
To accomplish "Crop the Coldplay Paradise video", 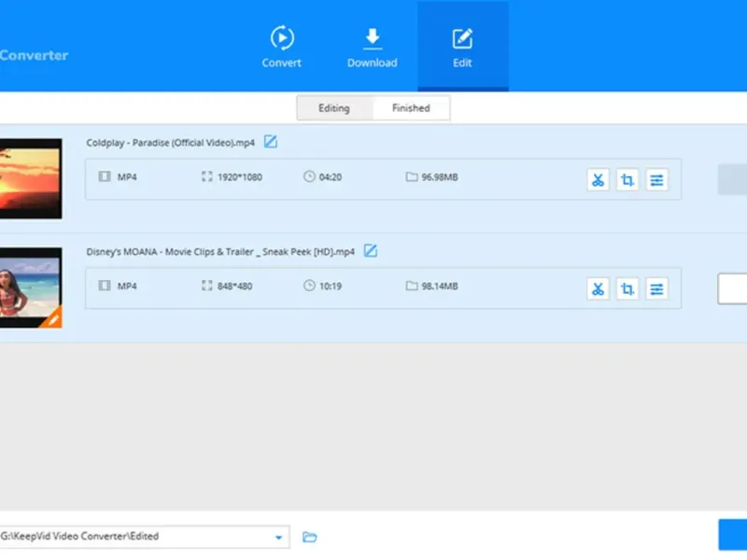I will 627,179.
